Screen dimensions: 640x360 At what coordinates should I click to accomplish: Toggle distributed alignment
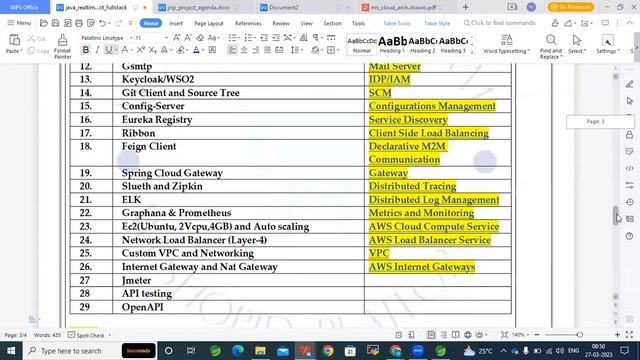pos(279,50)
